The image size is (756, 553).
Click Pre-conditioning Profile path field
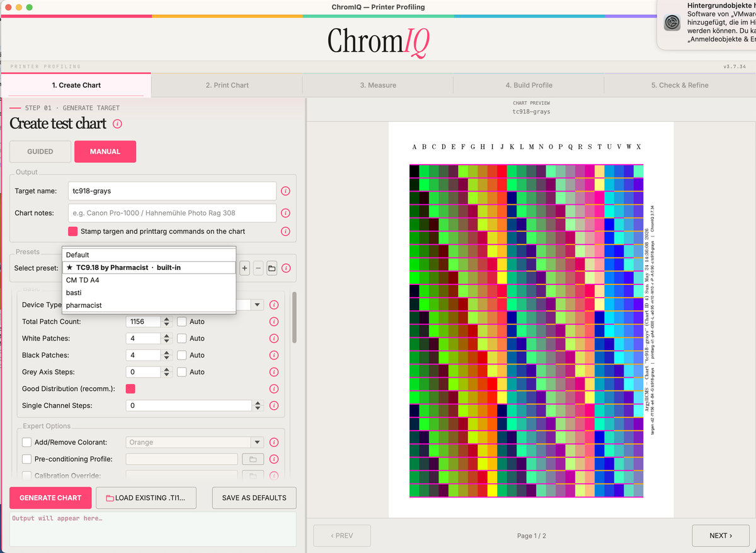pos(181,459)
